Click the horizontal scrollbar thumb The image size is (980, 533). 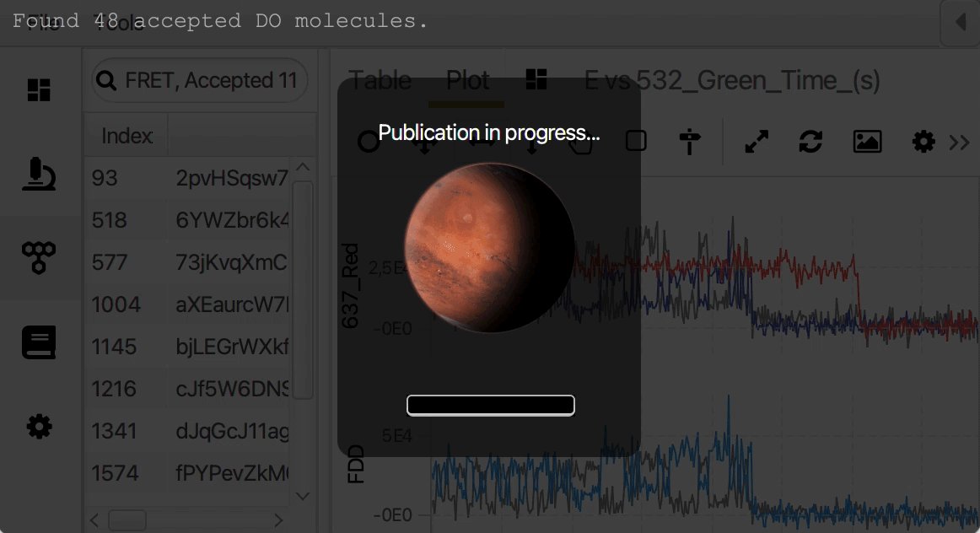click(x=127, y=520)
